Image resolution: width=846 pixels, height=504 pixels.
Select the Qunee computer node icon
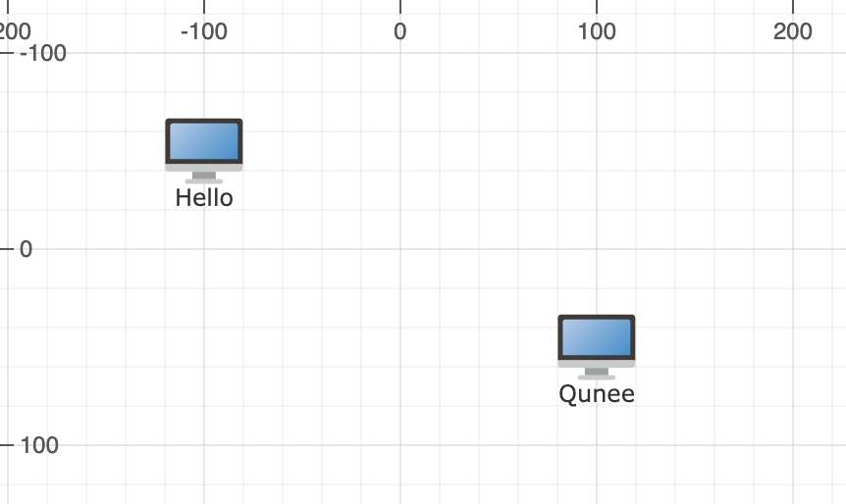click(x=596, y=347)
